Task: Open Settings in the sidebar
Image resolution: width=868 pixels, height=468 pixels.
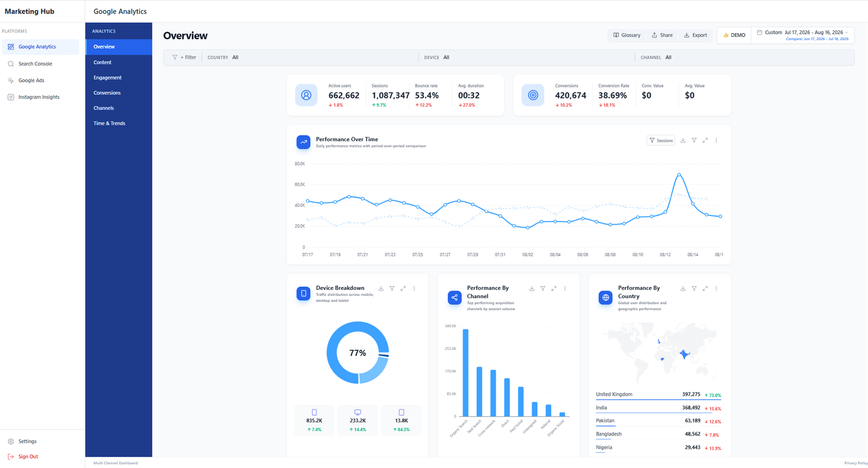Action: 40,441
